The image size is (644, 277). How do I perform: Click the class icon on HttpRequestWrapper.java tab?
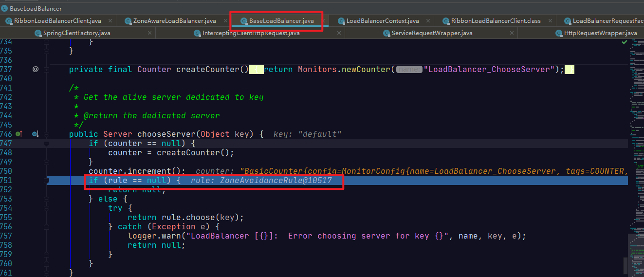point(560,33)
